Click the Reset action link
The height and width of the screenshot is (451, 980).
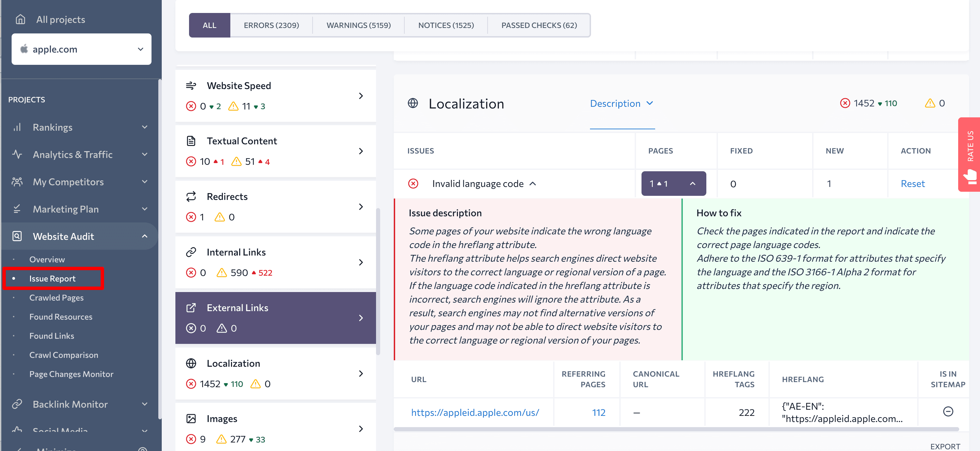pyautogui.click(x=913, y=183)
